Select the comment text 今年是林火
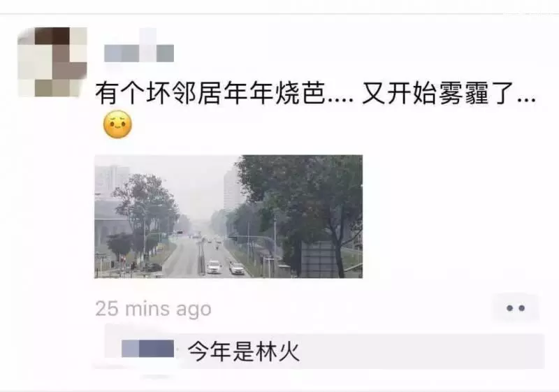 [x=244, y=351]
